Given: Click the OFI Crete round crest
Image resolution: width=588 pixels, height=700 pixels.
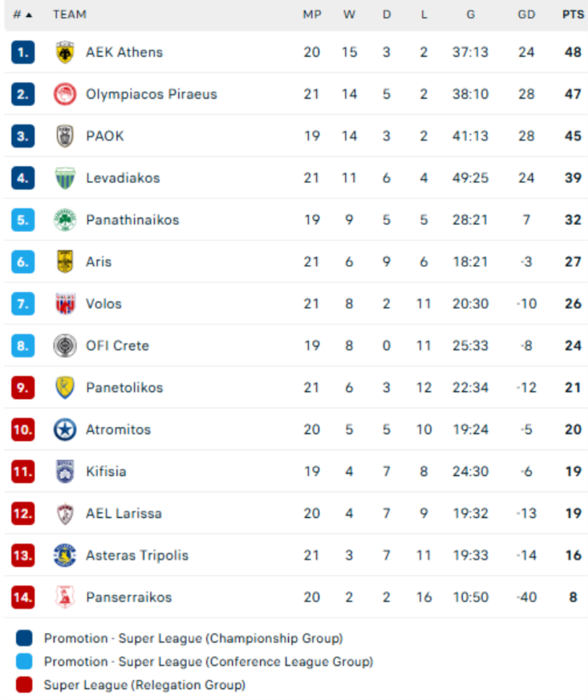Looking at the screenshot, I should pyautogui.click(x=65, y=345).
